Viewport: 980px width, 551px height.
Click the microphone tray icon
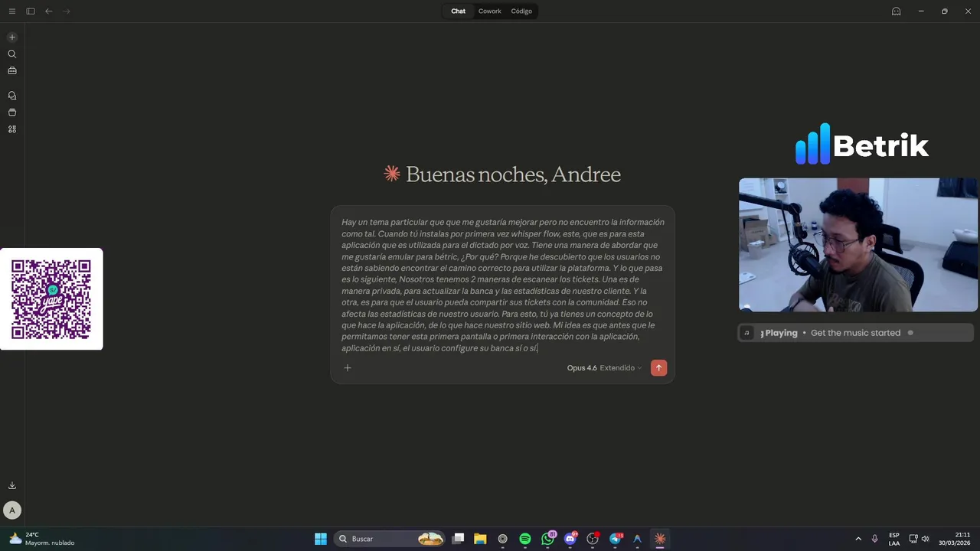tap(875, 539)
